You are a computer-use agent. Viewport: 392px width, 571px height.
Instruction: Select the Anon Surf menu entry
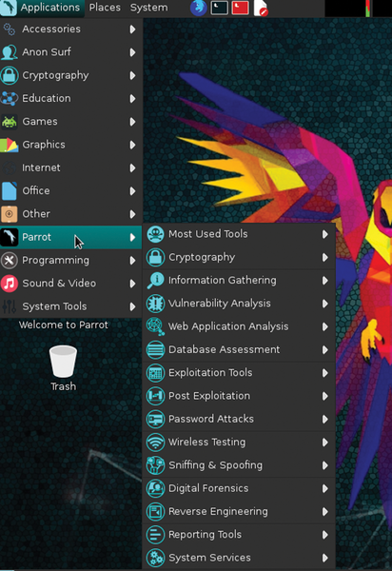tap(70, 52)
